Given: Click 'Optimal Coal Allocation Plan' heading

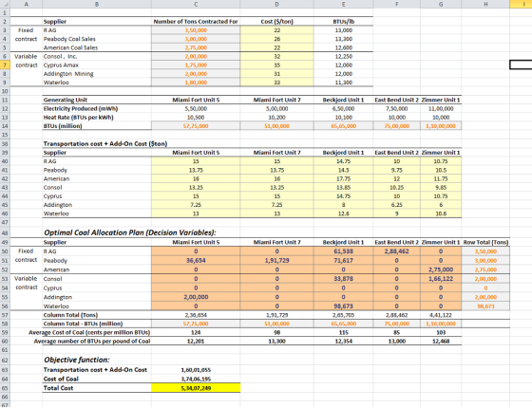Looking at the screenshot, I should click(130, 232).
